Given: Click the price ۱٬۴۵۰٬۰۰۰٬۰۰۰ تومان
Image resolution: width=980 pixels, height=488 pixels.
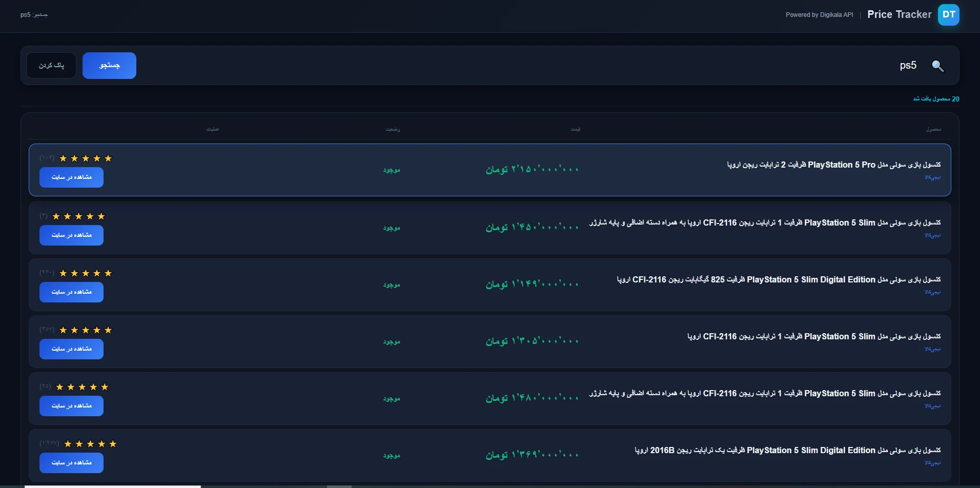Looking at the screenshot, I should click(532, 228).
